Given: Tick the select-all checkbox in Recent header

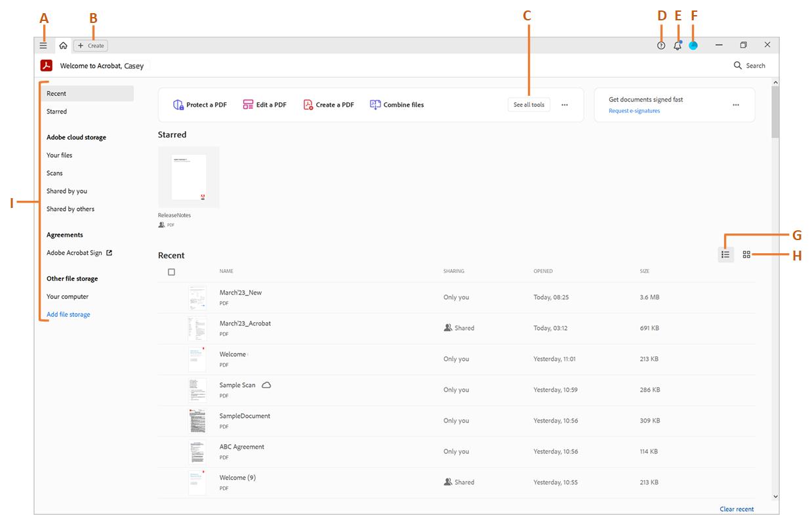Looking at the screenshot, I should point(171,272).
